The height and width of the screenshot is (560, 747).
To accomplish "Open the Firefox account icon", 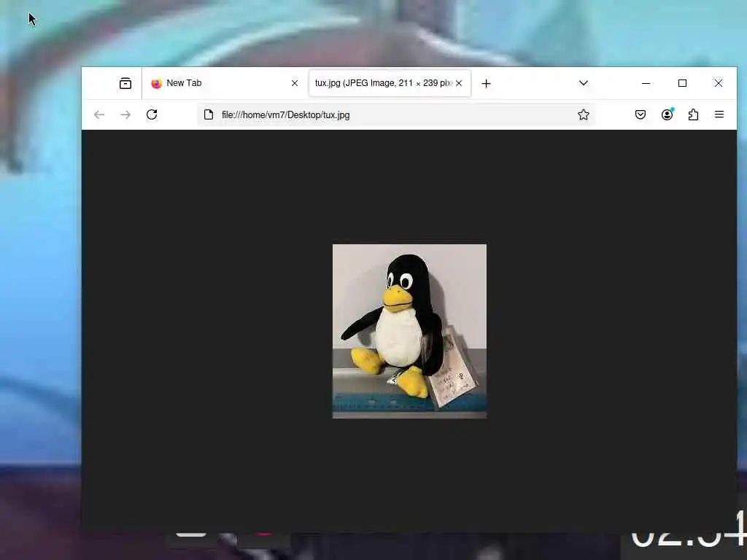I will tap(667, 114).
